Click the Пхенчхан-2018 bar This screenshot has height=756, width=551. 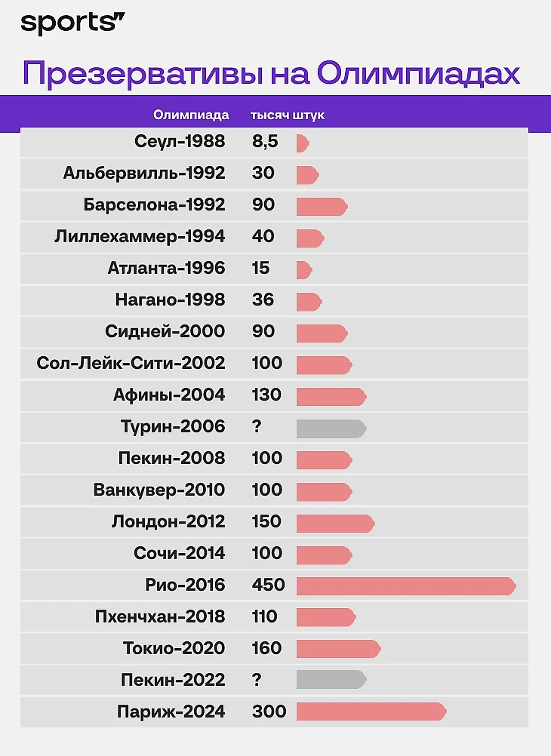coord(326,617)
